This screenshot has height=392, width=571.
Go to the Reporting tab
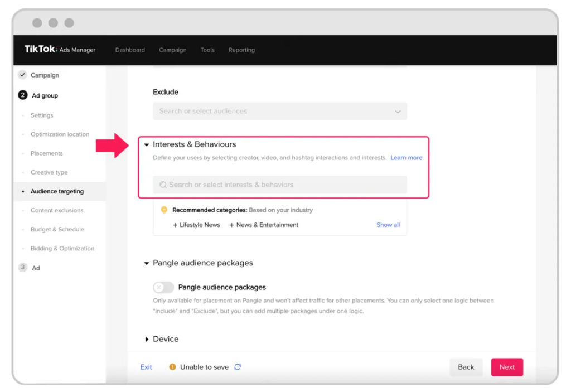(x=241, y=50)
